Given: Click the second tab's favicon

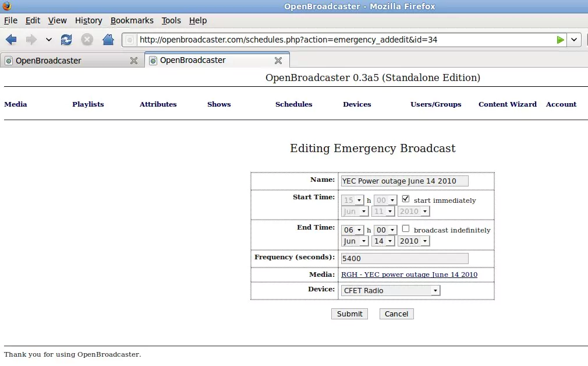Looking at the screenshot, I should click(153, 61).
